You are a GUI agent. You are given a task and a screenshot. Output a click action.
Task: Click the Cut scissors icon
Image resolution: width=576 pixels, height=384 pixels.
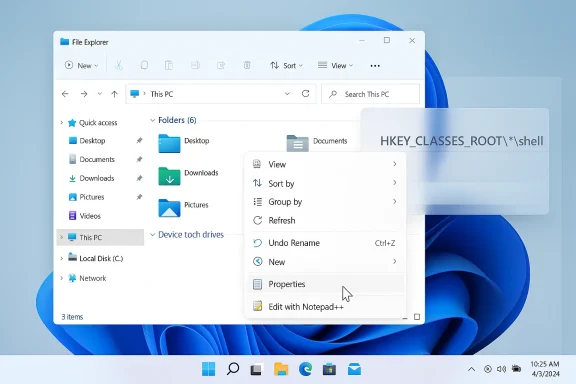(119, 65)
